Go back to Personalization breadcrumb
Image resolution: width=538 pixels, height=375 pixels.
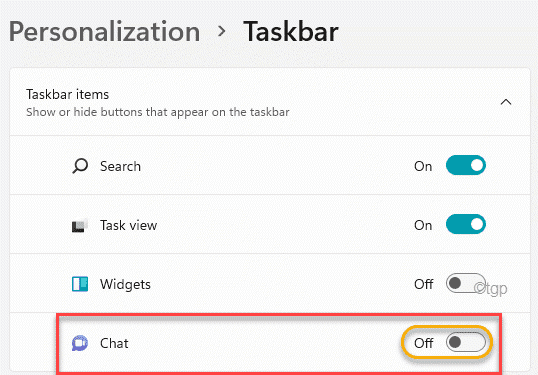click(104, 32)
